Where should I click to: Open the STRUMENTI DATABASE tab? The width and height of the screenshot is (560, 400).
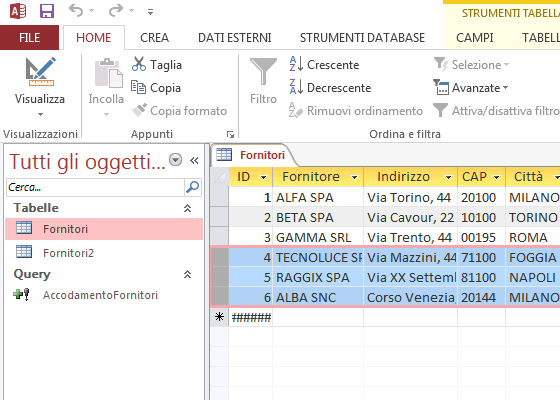pyautogui.click(x=362, y=38)
